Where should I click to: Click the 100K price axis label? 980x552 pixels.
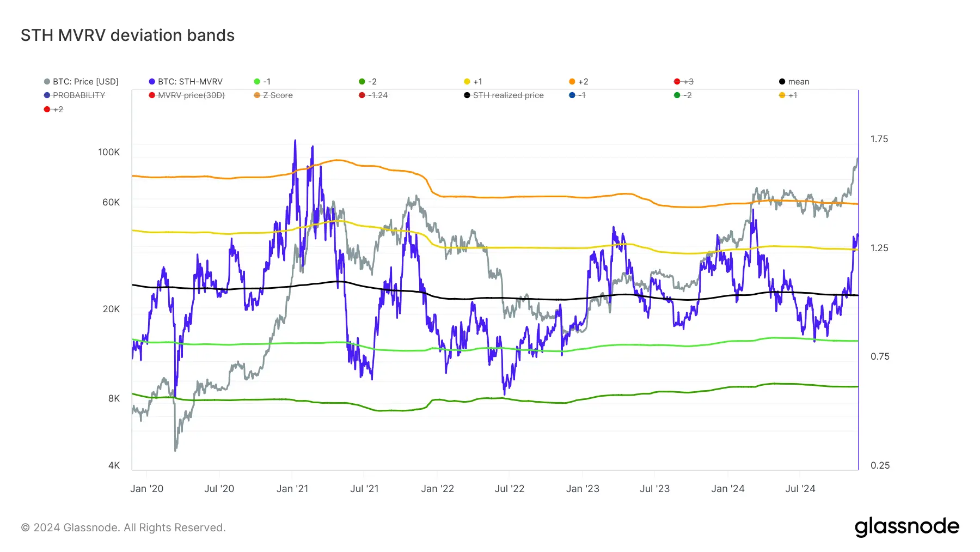coord(109,152)
